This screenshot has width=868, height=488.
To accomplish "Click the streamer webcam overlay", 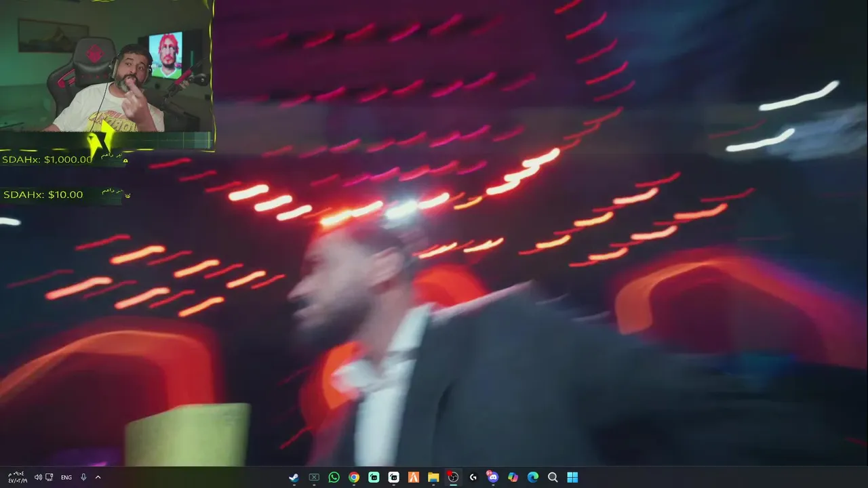I will coord(106,73).
